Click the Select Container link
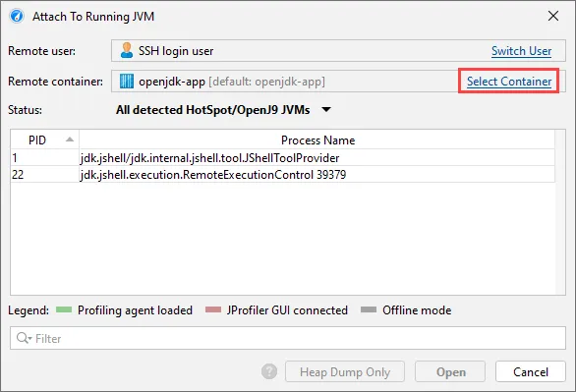Screen dimensions: 576x392 pos(509,82)
